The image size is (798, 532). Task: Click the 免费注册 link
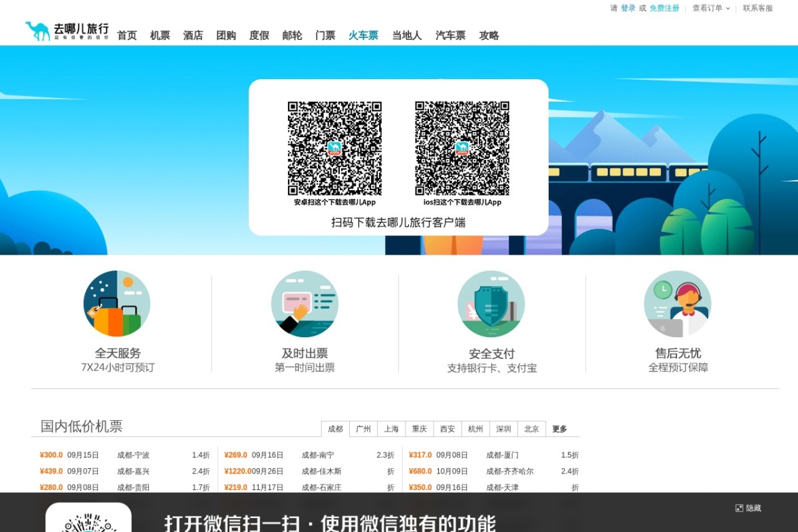coord(664,8)
